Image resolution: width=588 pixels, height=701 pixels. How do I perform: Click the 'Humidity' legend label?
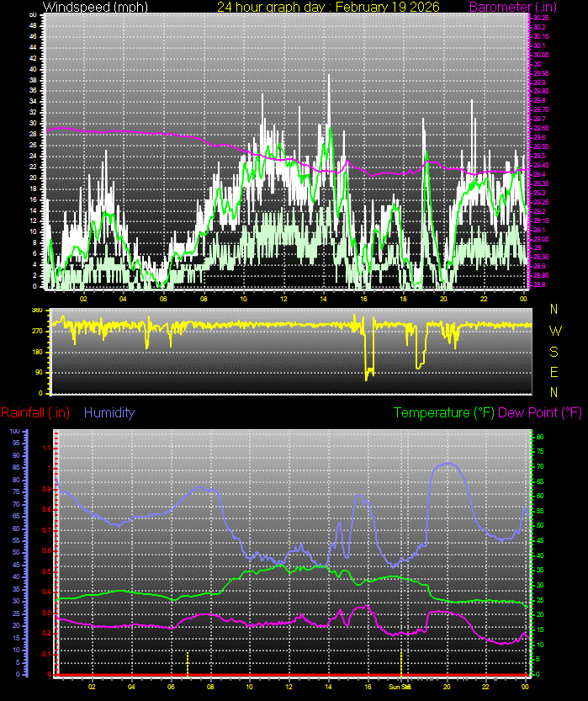tap(109, 412)
